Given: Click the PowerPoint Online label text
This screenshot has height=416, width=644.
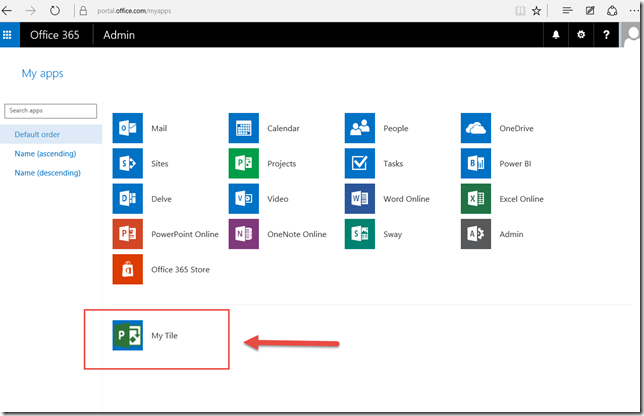Looking at the screenshot, I should click(185, 234).
